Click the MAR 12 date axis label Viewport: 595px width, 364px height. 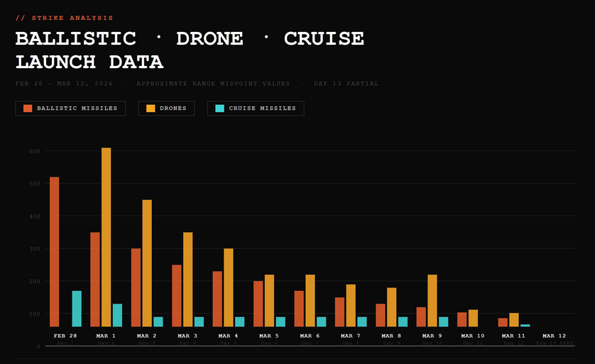click(x=554, y=336)
